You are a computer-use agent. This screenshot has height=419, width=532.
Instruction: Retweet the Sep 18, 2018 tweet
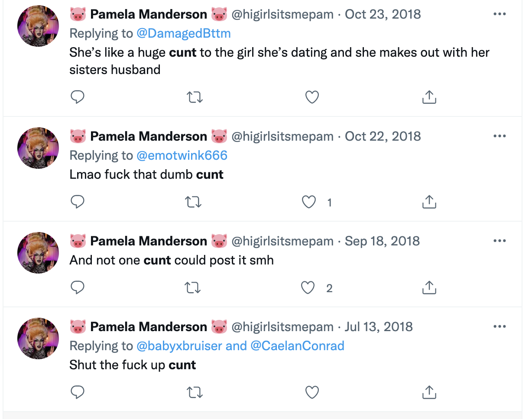pyautogui.click(x=193, y=288)
